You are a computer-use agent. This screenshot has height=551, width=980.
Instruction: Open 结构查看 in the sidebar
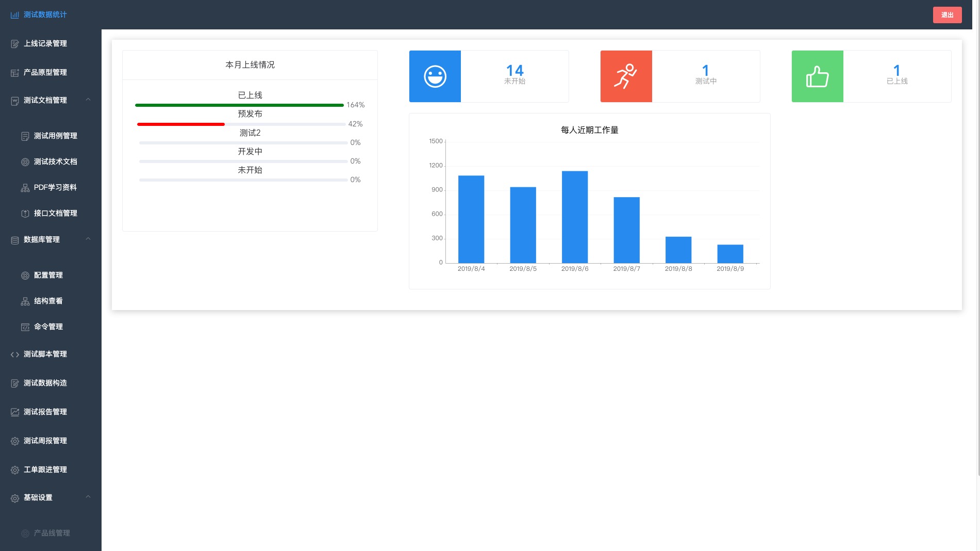point(51,301)
